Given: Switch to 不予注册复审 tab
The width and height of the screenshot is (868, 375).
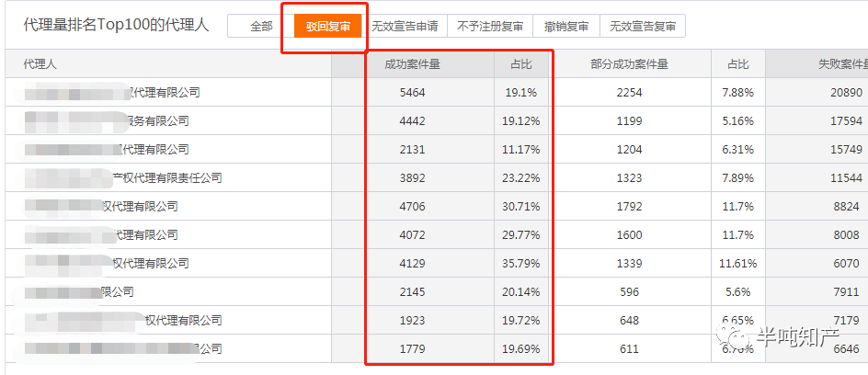Looking at the screenshot, I should point(490,27).
